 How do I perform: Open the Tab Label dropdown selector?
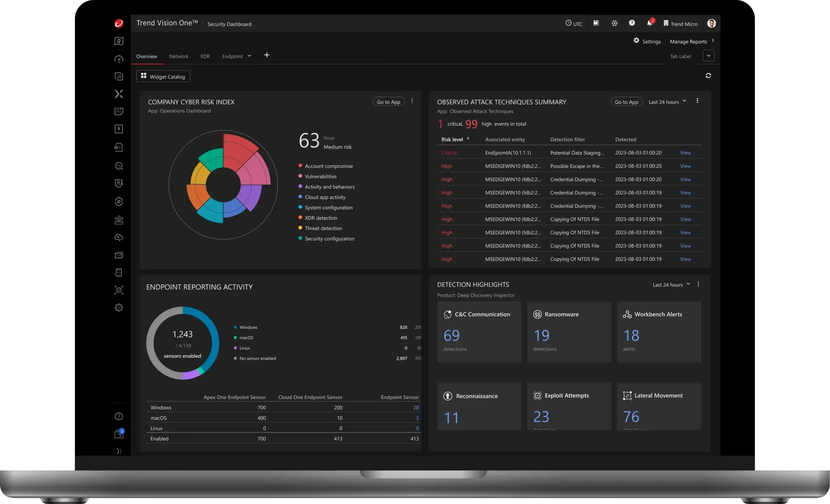pos(708,56)
